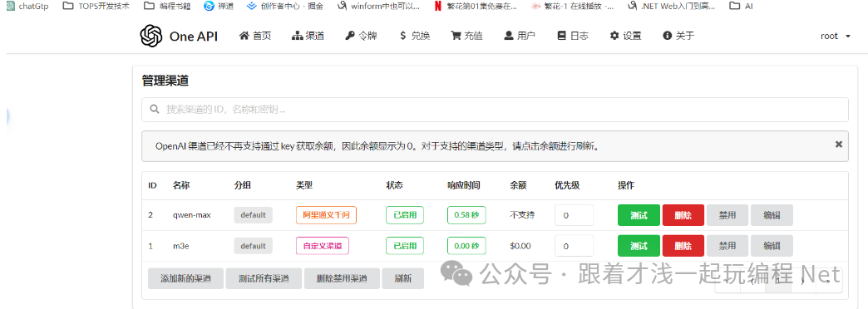
Task: Click the 刷新 refresh button
Action: (x=403, y=278)
